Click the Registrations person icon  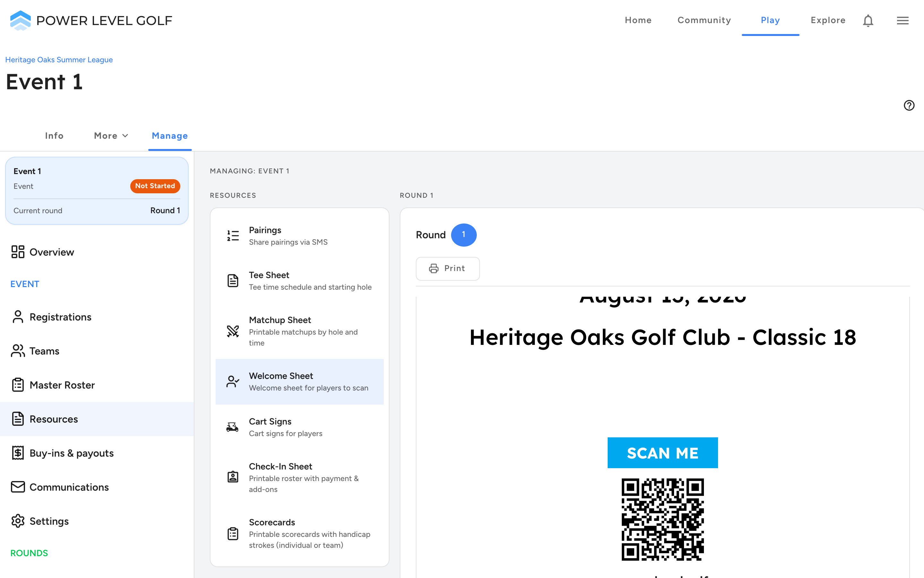pos(18,317)
